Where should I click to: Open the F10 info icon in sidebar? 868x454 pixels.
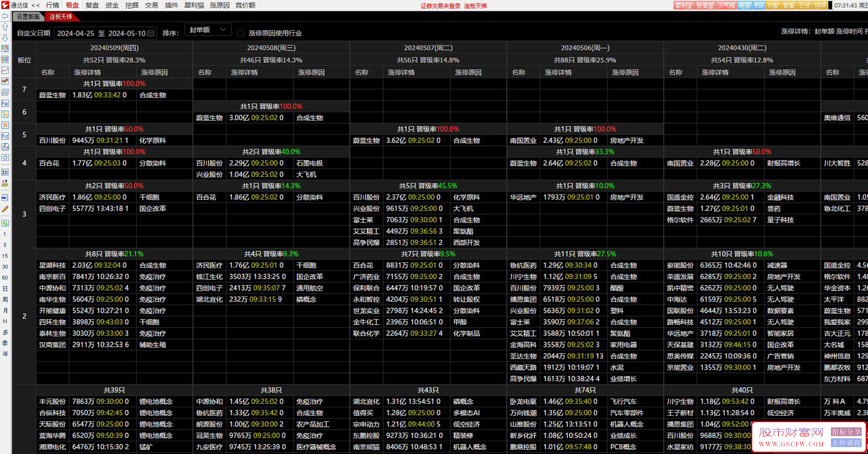point(5,104)
